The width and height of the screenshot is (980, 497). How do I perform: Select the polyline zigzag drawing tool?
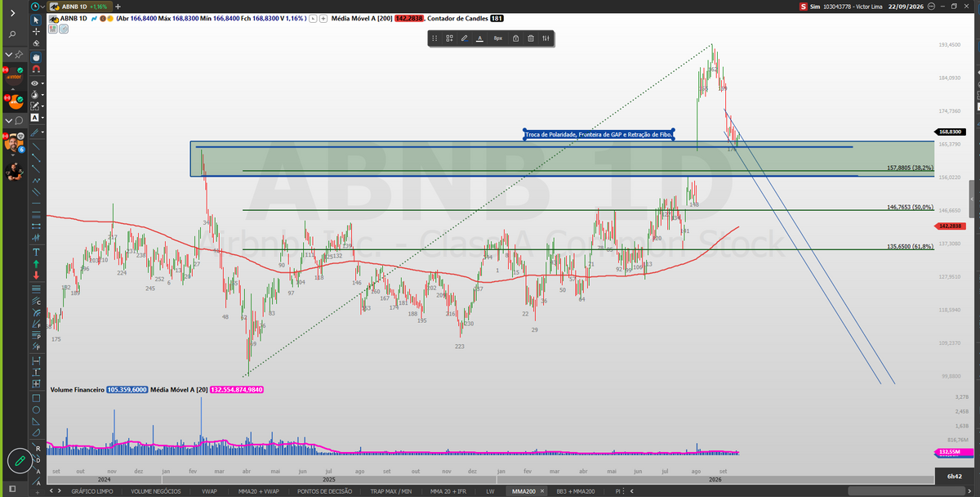(x=36, y=181)
